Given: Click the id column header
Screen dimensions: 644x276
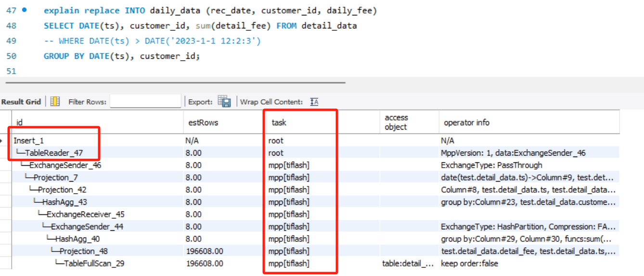Looking at the screenshot, I should click(x=19, y=122).
